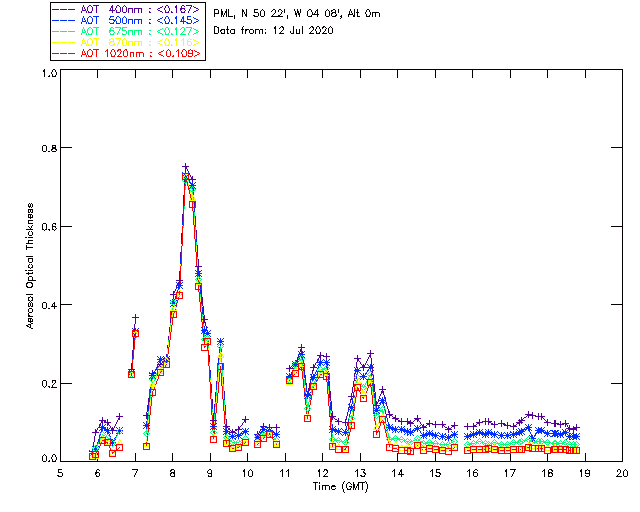Click the 'Aerosol Optical Thickness' y-axis label

(31, 266)
